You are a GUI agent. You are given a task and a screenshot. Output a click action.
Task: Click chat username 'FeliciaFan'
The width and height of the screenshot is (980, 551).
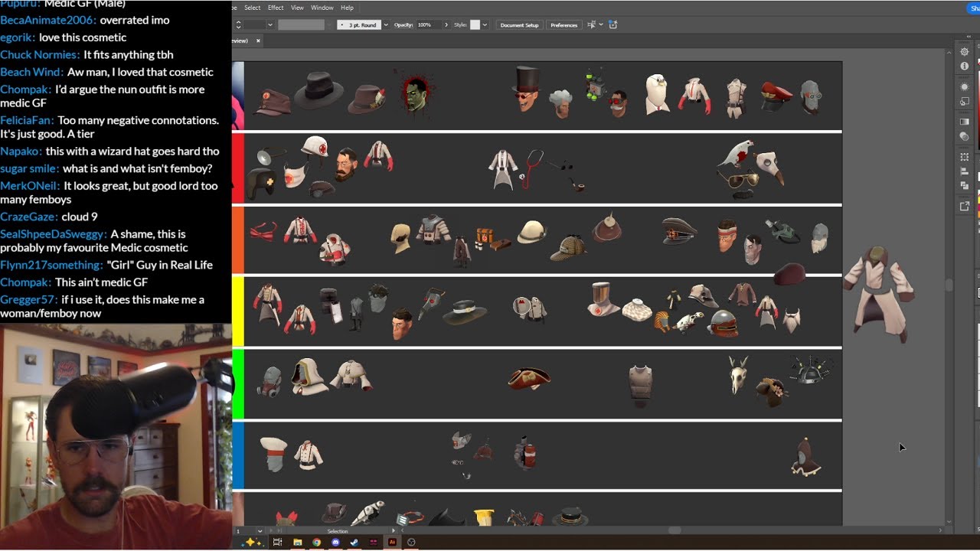[26, 120]
